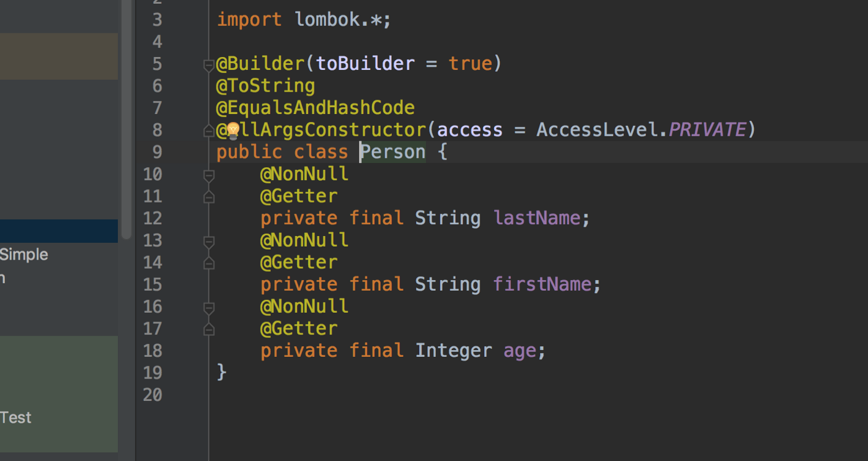Select the item ending in 'Test' in left panel
The height and width of the screenshot is (461, 868).
tap(16, 418)
